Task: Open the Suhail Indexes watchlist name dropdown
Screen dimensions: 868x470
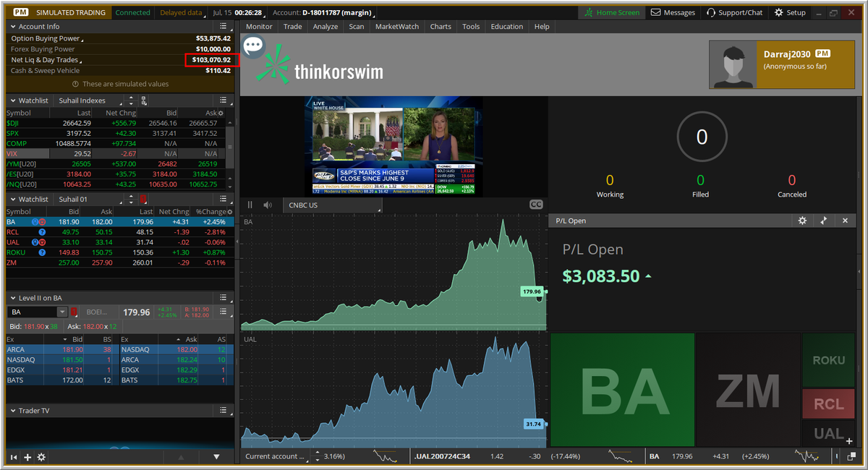Action: [88, 101]
